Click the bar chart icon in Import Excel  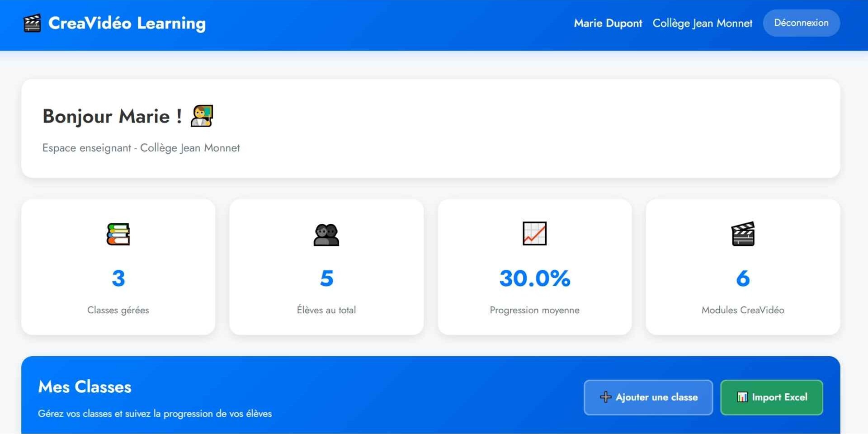[742, 397]
